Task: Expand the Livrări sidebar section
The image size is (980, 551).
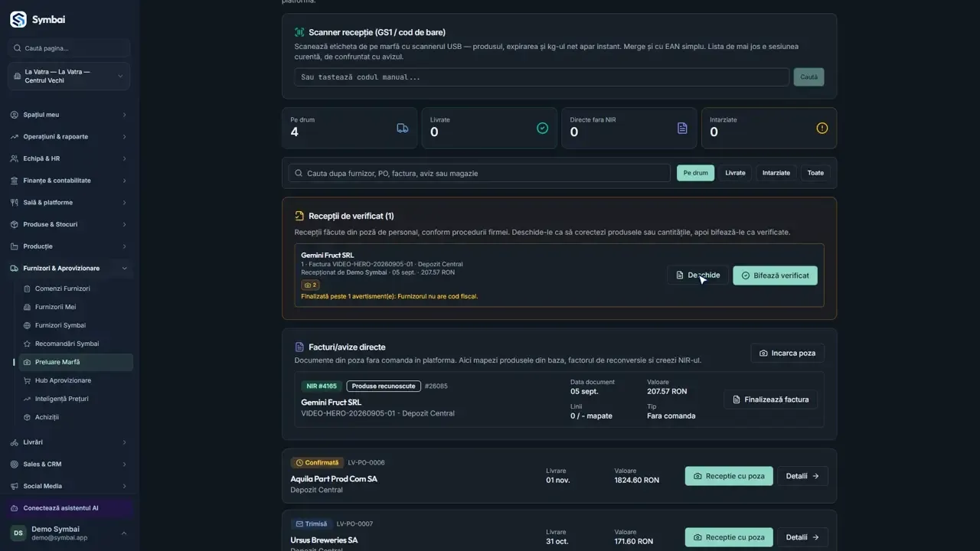Action: 69,442
